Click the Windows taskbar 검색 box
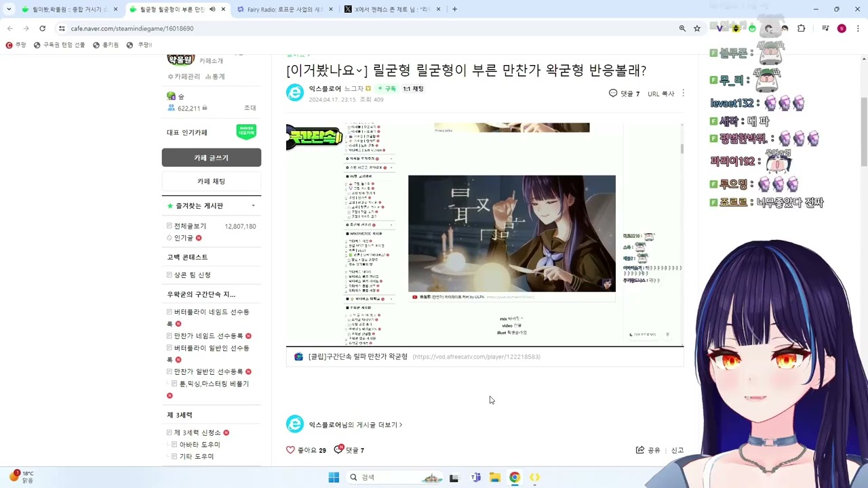The height and width of the screenshot is (488, 868). coord(395,477)
